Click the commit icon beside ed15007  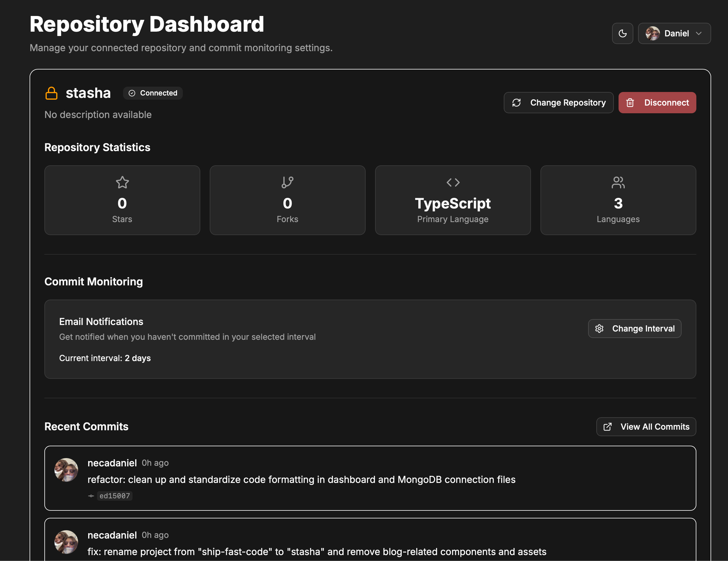(x=91, y=496)
